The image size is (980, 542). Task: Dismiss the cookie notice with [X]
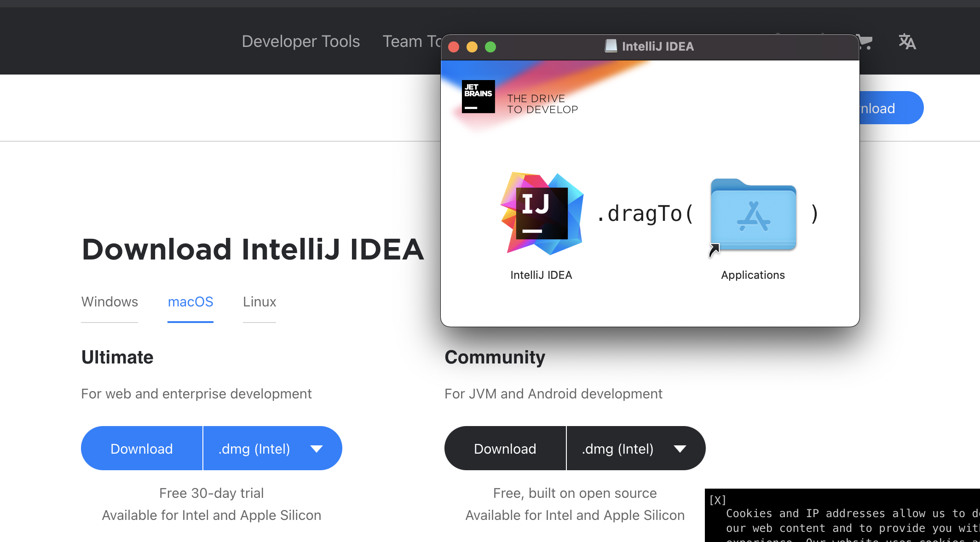click(x=717, y=500)
